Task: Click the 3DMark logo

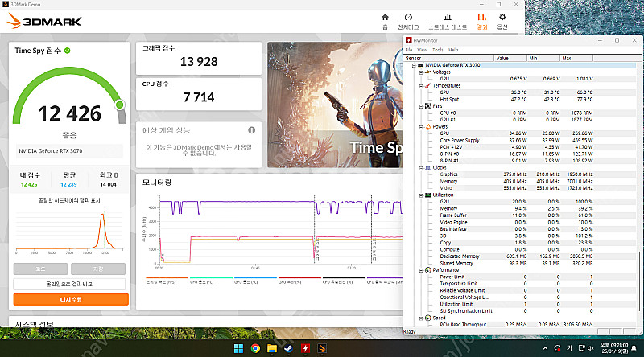Action: (44, 22)
